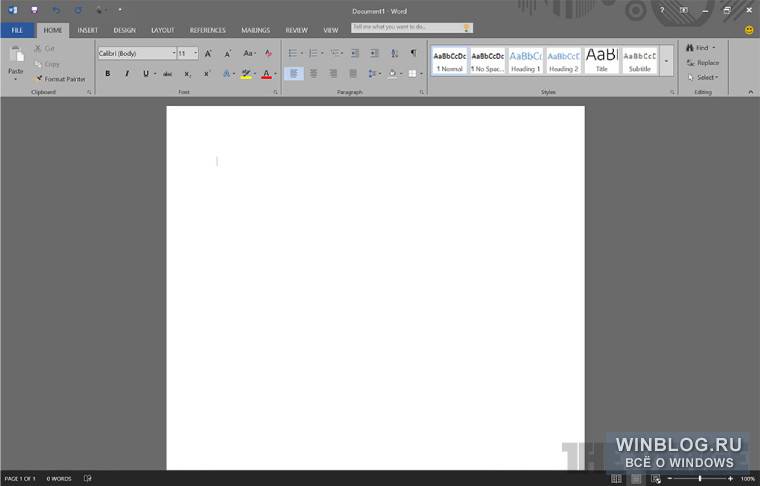Toggle Underline formatting
The width and height of the screenshot is (760, 486).
145,74
